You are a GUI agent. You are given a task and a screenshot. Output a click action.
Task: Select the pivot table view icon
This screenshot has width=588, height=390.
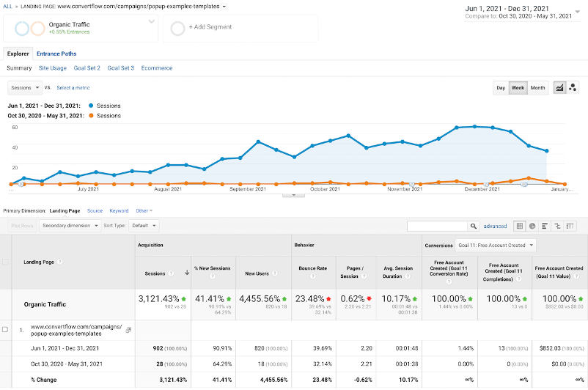[570, 226]
